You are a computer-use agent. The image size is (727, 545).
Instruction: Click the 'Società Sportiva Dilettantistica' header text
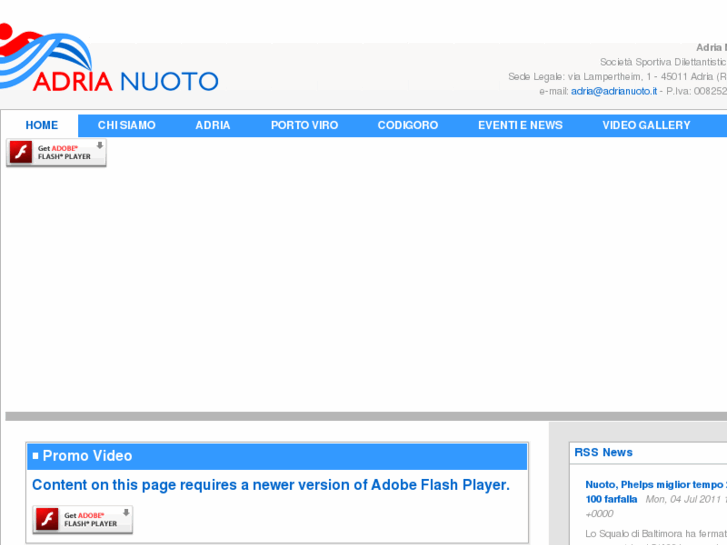pyautogui.click(x=663, y=62)
